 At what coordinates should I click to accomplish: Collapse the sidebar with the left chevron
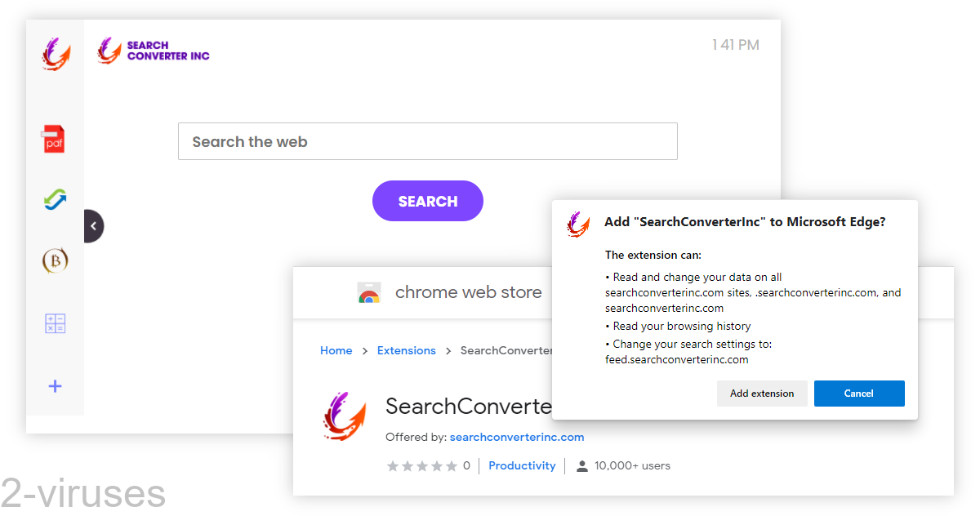[x=92, y=225]
